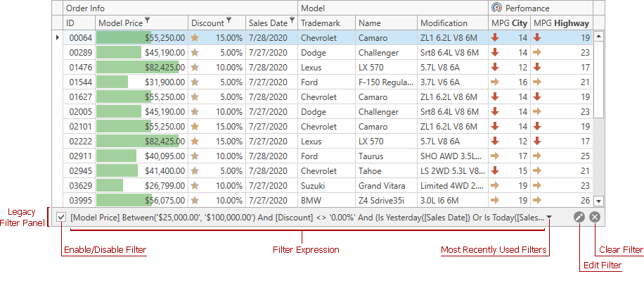
Task: Click the Clear Filter X icon
Action: pos(595,217)
